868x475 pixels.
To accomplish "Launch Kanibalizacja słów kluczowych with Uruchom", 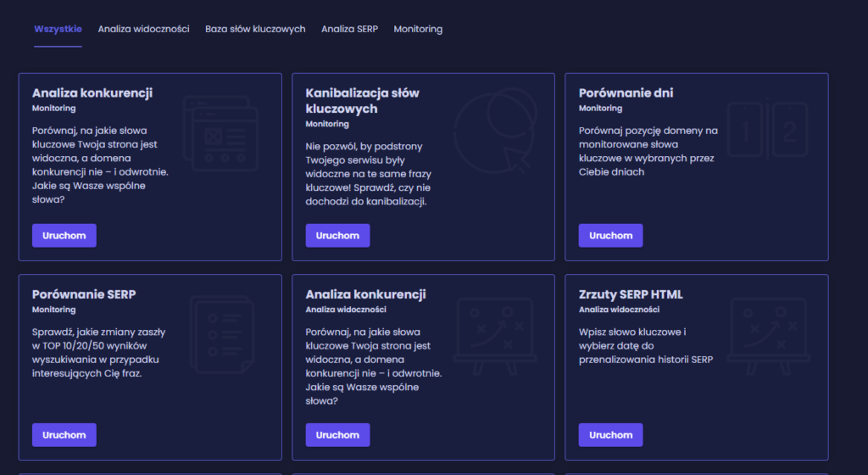I will coord(337,236).
